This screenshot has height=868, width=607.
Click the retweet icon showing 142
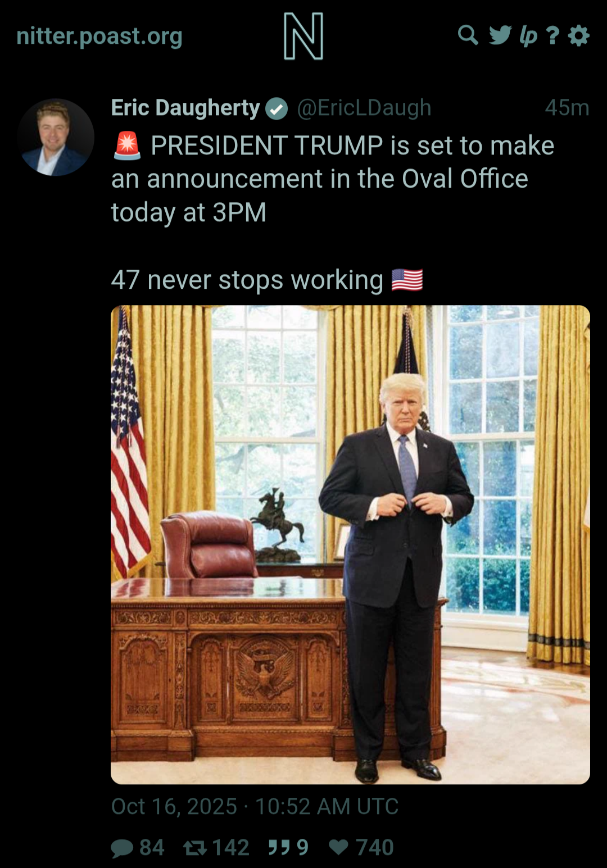[195, 848]
